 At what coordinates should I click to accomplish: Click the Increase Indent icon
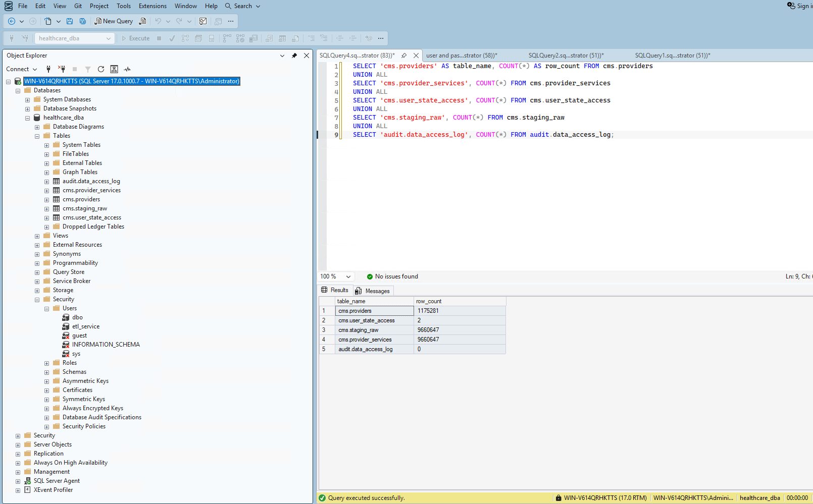point(353,38)
